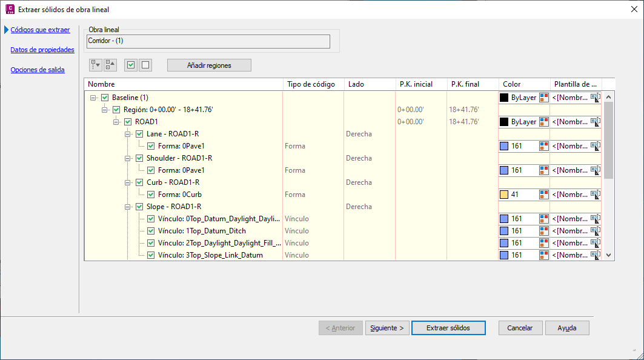
Task: Uncheck the ROAD1 checkbox
Action: [128, 122]
